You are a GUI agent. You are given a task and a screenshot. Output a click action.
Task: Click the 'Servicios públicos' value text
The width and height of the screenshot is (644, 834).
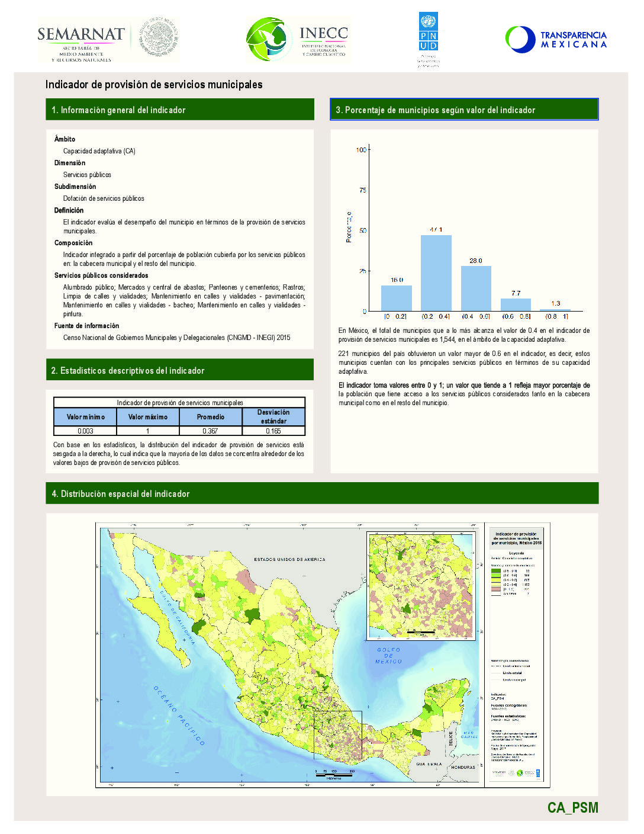[87, 175]
